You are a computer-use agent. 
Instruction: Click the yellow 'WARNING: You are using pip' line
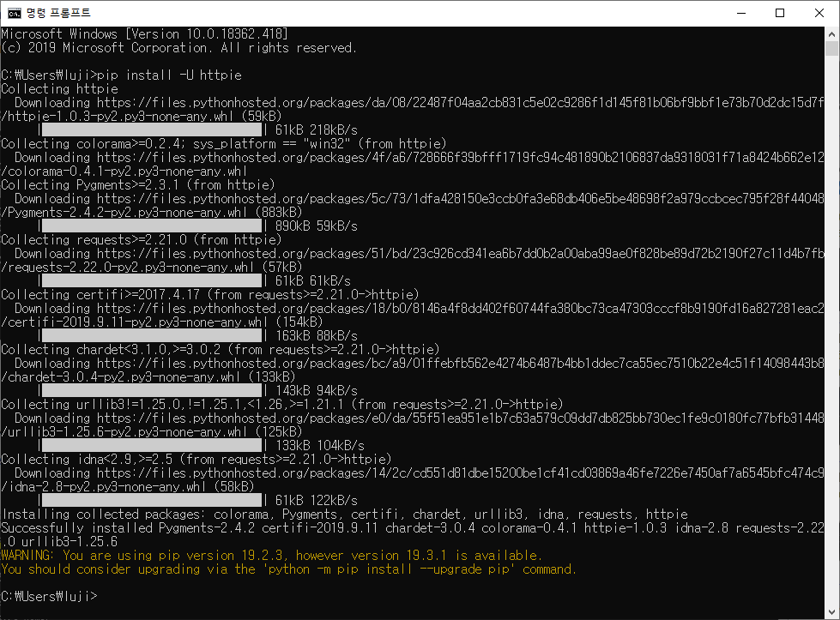[272, 555]
